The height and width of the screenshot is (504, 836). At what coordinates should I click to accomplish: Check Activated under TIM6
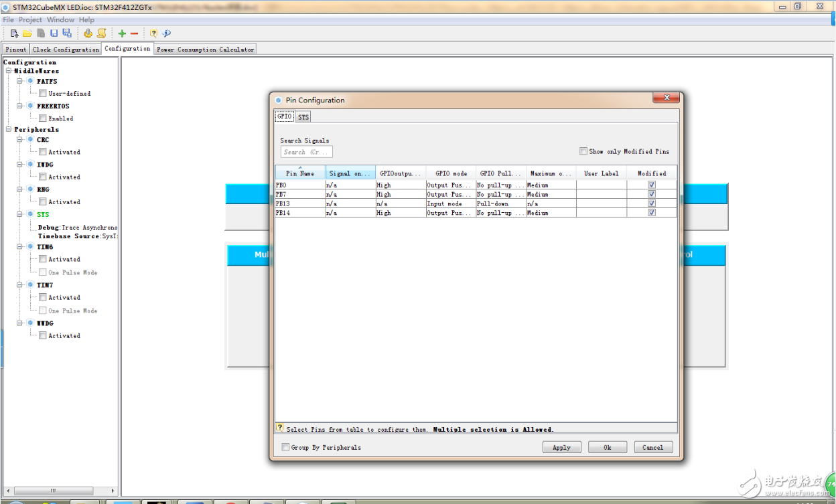click(43, 259)
